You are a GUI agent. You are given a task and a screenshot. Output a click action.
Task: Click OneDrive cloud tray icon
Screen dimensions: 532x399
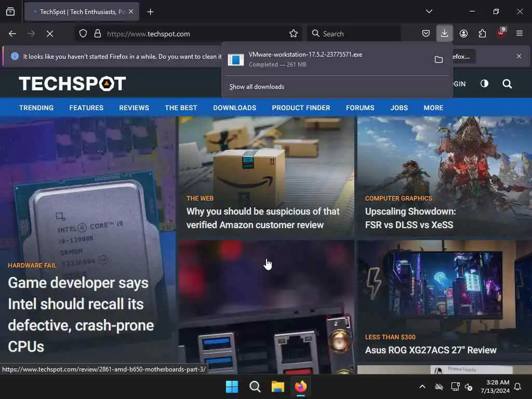(x=439, y=387)
